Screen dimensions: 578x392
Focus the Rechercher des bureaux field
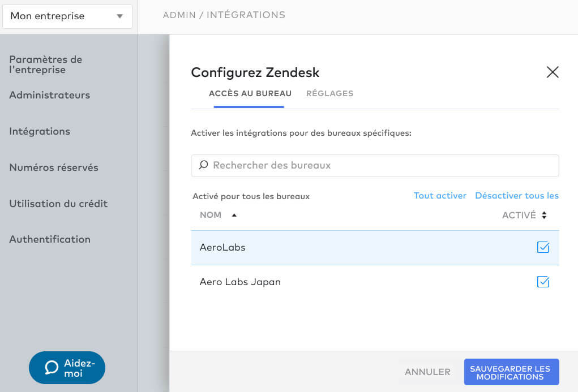click(x=375, y=165)
